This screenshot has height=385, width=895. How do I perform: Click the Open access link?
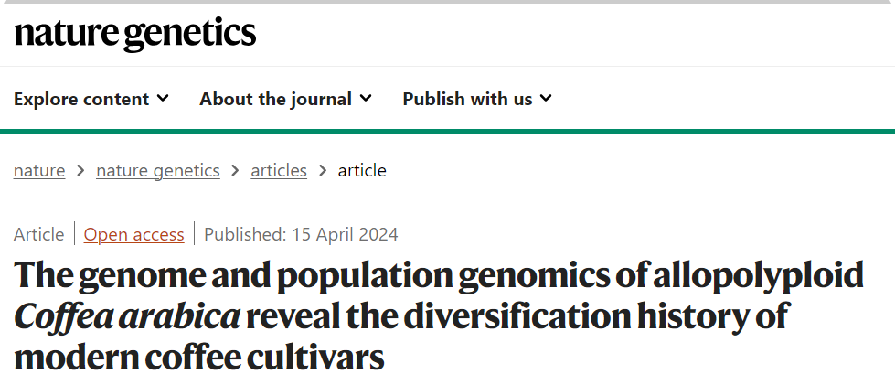134,234
